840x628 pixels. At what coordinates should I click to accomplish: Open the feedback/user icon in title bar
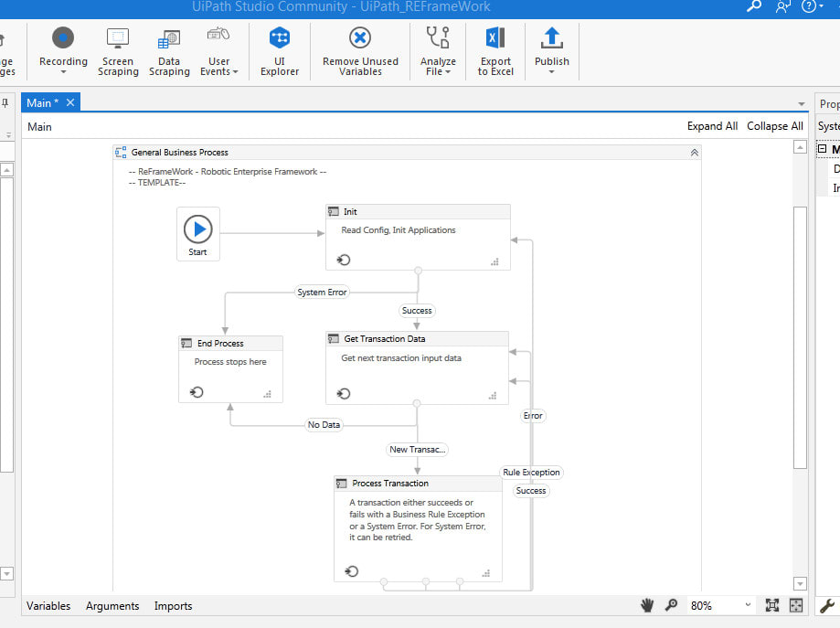[x=782, y=6]
